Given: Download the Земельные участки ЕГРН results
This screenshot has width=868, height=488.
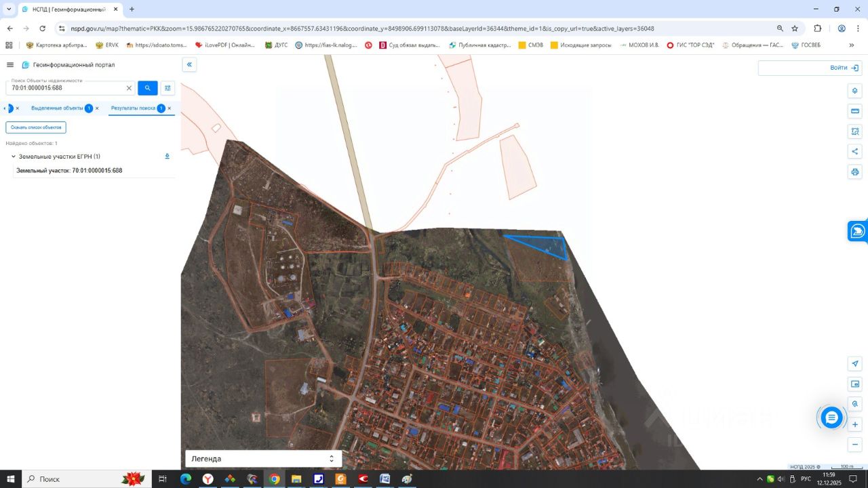Looking at the screenshot, I should (167, 157).
